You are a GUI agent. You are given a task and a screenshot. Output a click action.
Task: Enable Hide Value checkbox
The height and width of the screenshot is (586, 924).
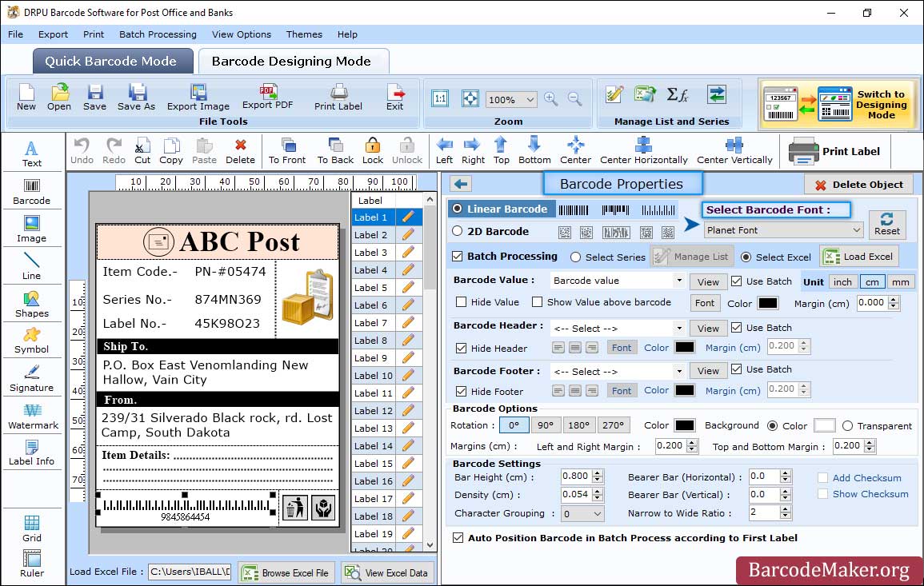(x=462, y=302)
